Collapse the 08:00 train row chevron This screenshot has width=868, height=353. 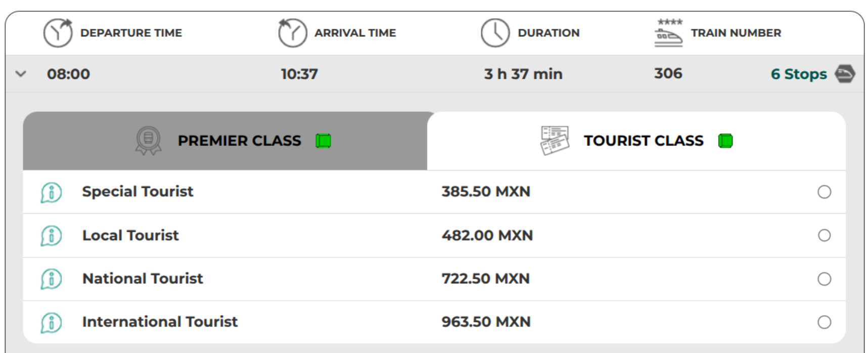point(21,74)
